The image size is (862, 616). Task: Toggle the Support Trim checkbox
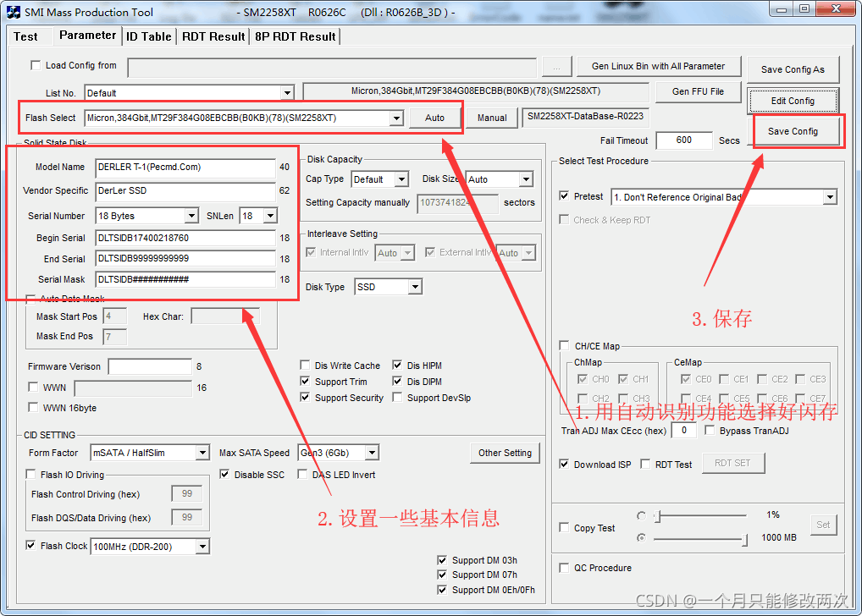pos(305,382)
